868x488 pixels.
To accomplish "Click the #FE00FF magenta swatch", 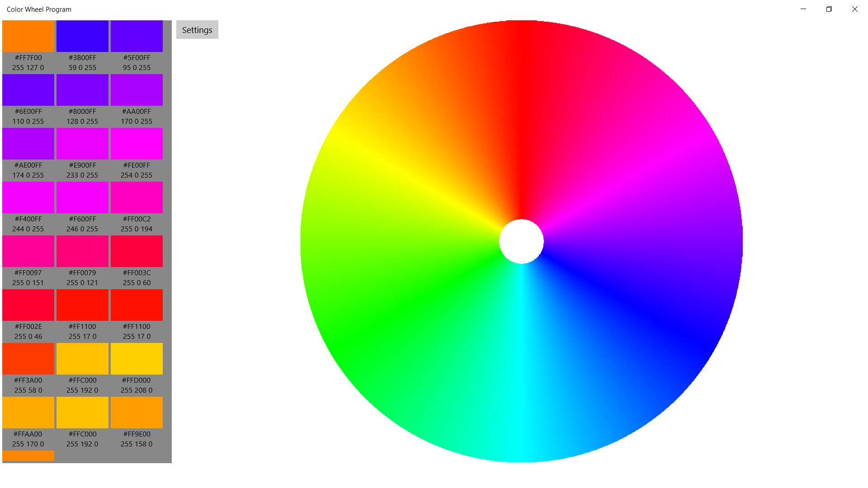I will point(137,144).
